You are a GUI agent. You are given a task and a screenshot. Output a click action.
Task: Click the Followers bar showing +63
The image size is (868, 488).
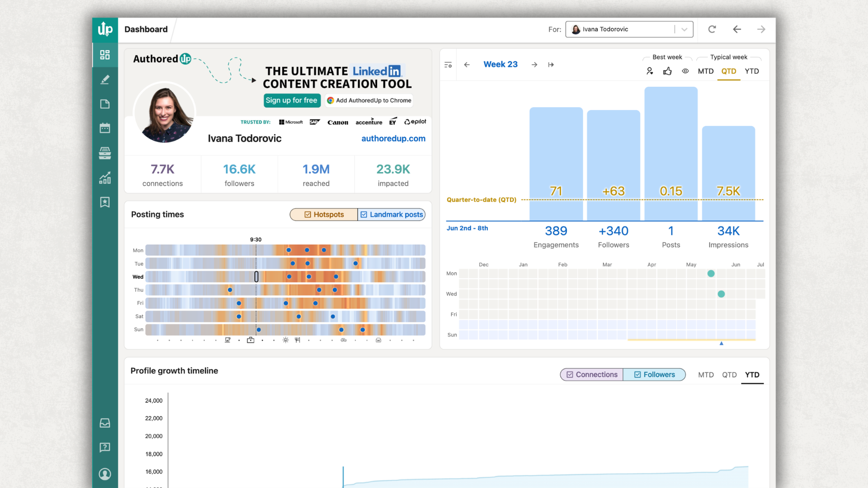point(613,165)
